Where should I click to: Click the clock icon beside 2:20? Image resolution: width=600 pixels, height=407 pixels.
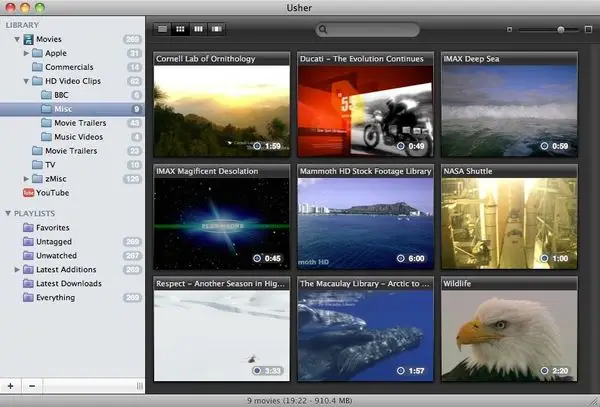(545, 371)
